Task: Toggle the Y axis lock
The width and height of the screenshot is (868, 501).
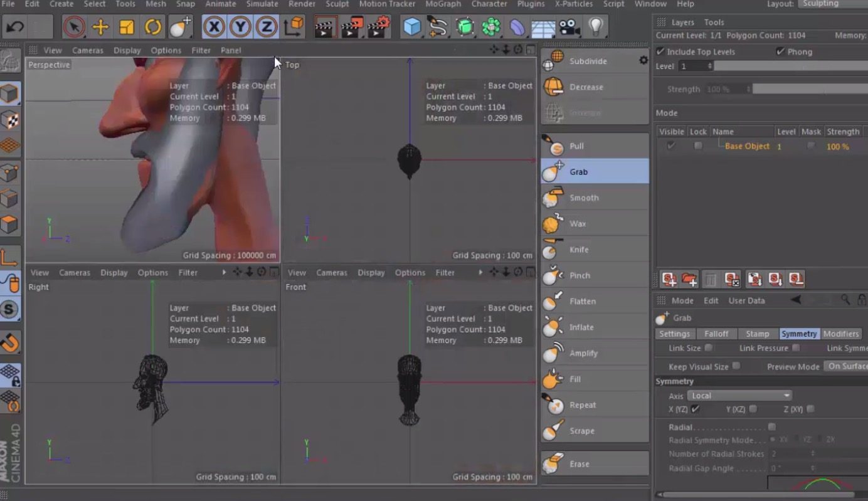Action: tap(241, 27)
